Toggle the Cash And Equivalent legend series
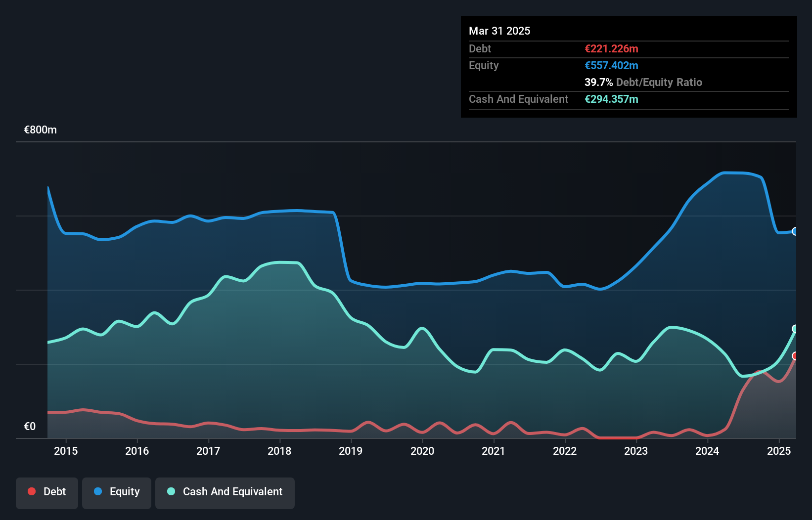 pos(225,492)
